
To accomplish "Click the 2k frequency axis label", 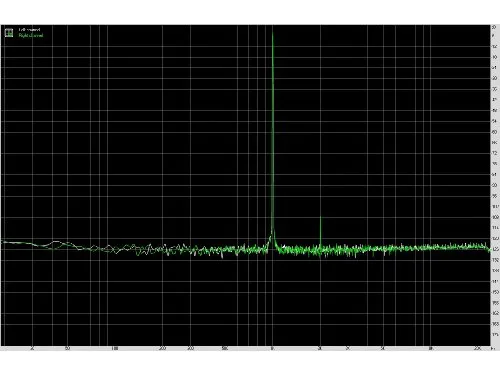I will [320, 349].
